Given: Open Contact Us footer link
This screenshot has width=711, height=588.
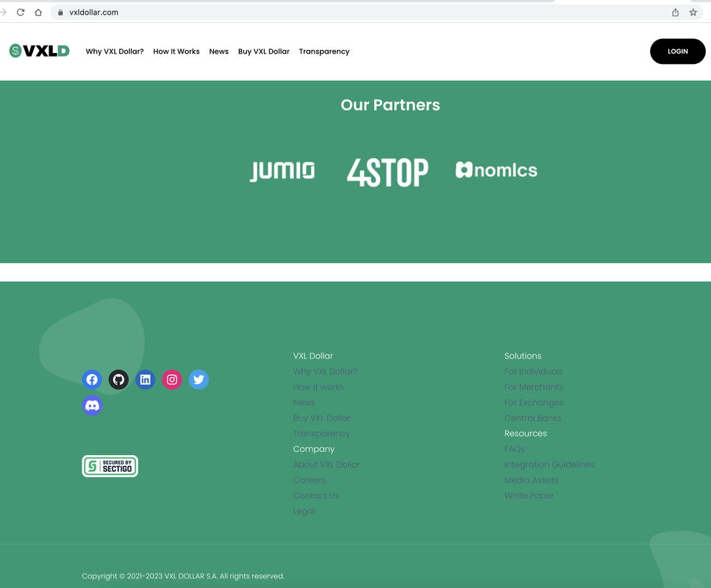Looking at the screenshot, I should point(316,495).
